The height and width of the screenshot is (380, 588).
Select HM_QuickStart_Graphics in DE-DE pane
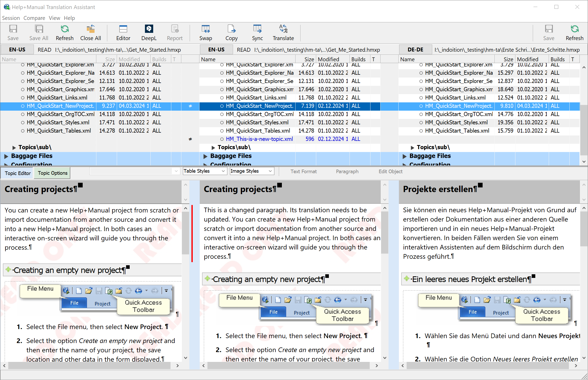pos(459,89)
